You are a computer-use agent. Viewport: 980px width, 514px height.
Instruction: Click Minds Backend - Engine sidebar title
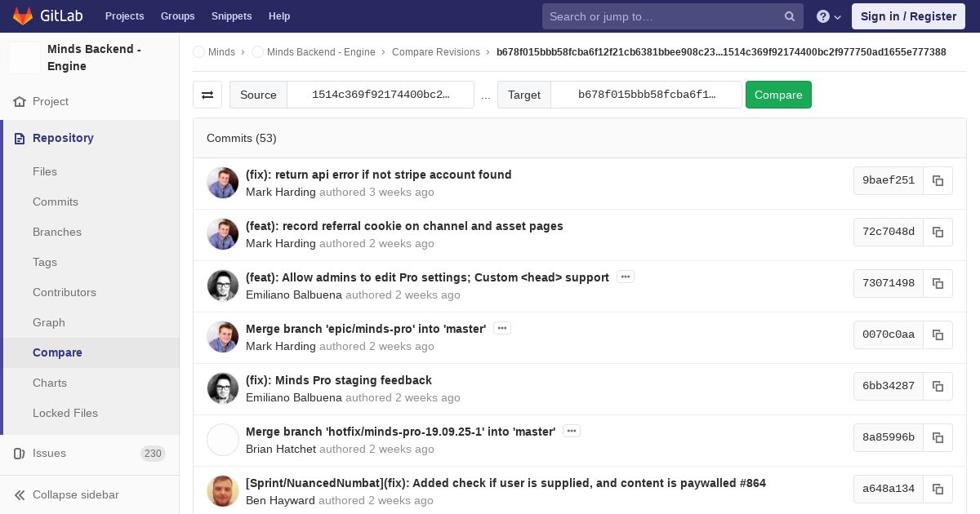coord(95,58)
